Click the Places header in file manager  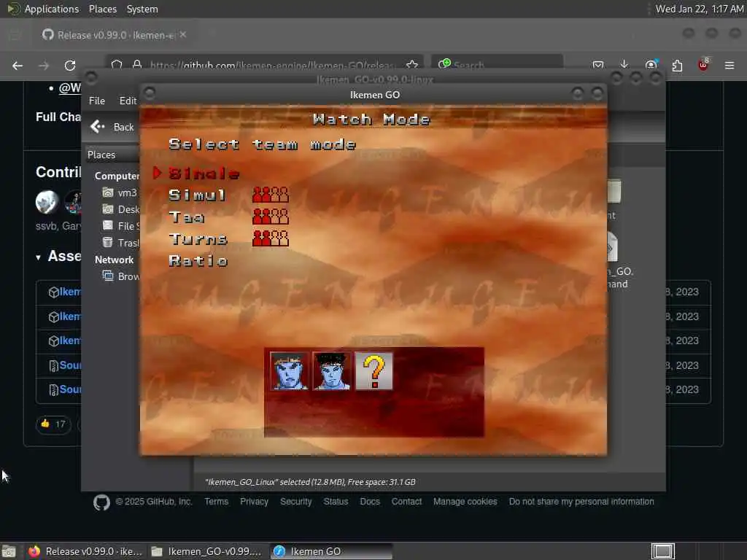[101, 155]
